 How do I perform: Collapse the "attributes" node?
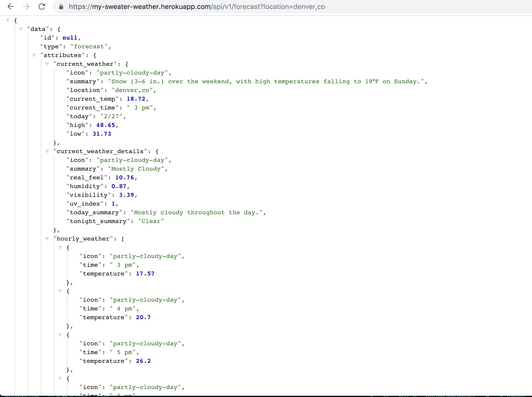(34, 55)
